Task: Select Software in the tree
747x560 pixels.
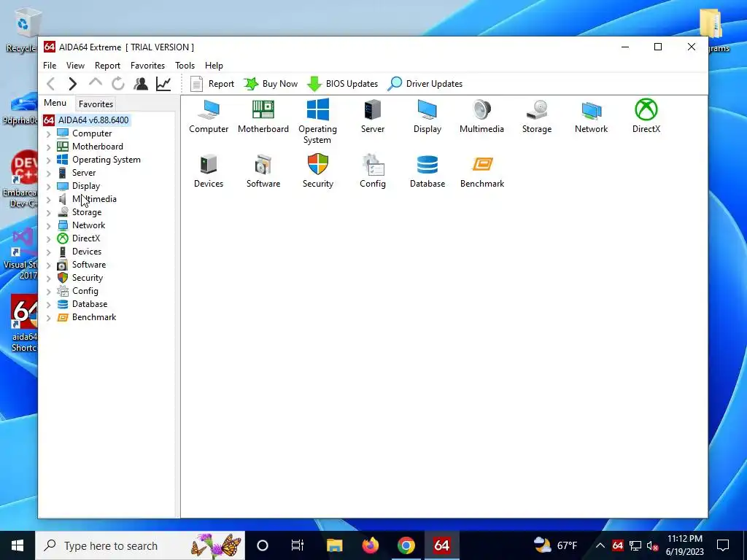Action: pos(89,264)
